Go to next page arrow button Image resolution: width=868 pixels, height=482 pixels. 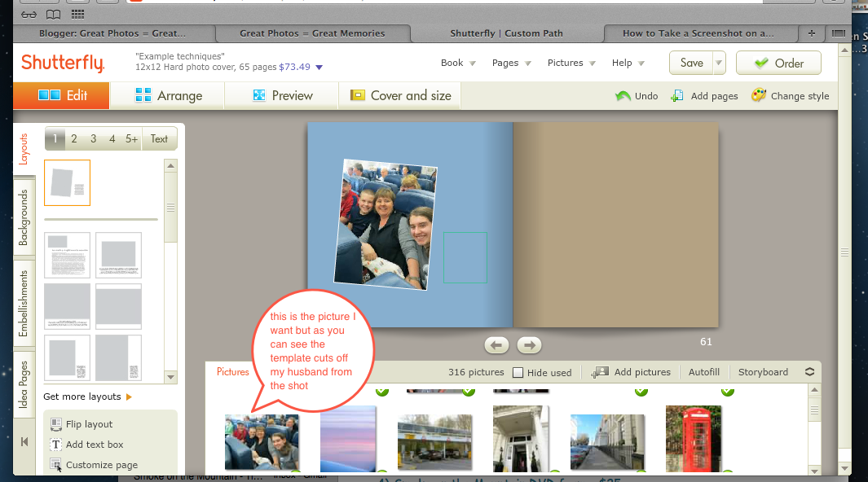[x=529, y=345]
